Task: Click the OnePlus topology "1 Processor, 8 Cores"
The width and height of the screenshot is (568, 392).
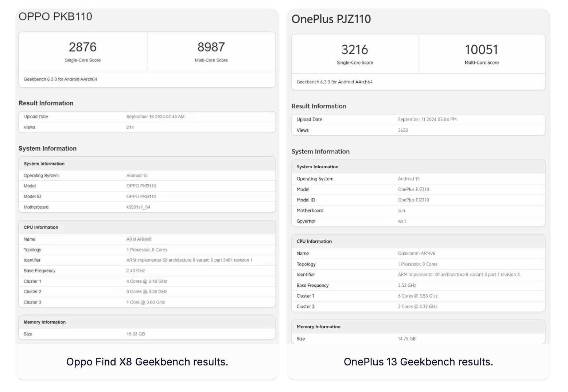Action: [x=418, y=264]
